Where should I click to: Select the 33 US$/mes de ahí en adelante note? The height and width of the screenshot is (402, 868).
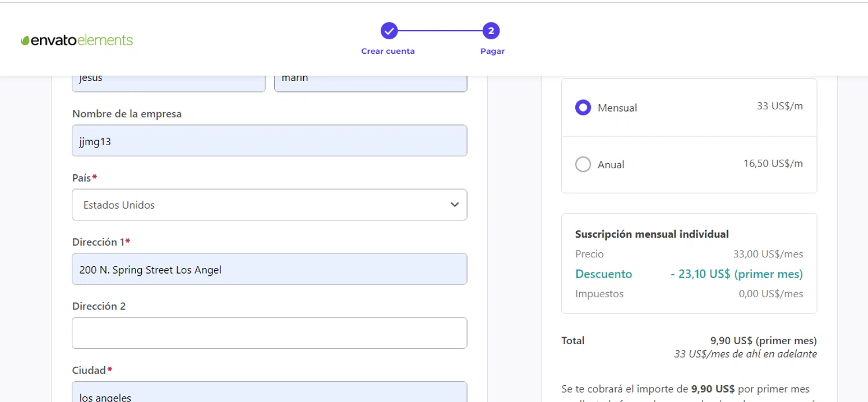pos(745,354)
